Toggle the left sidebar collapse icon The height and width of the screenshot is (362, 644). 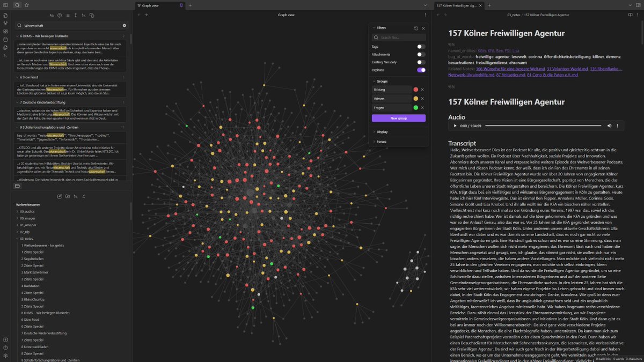point(5,5)
